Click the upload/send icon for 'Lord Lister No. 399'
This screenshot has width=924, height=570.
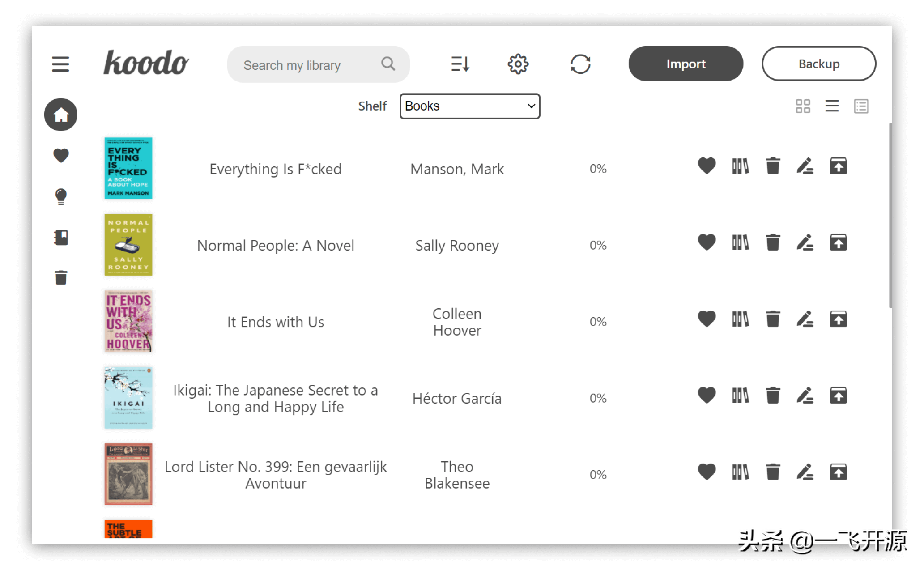click(x=839, y=474)
